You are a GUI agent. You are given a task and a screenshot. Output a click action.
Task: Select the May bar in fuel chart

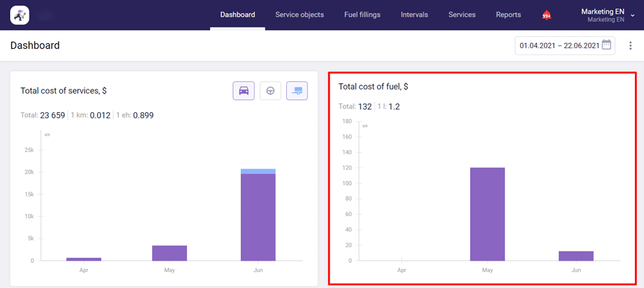click(x=487, y=214)
